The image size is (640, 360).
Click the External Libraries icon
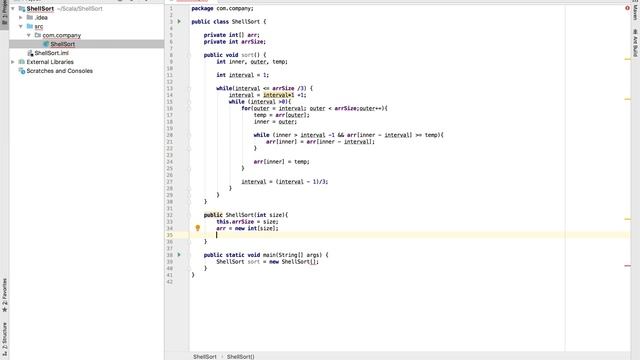click(22, 62)
